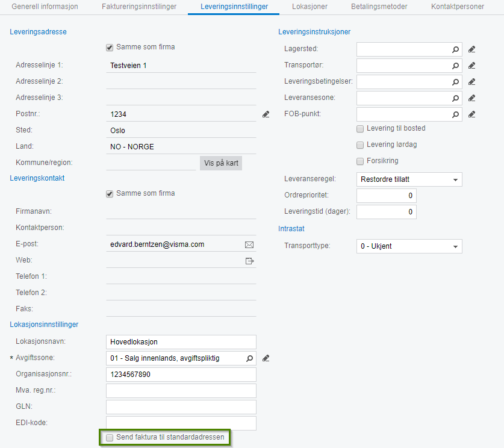The width and height of the screenshot is (504, 448).
Task: Open the web link icon beside Web field
Action: 249,261
